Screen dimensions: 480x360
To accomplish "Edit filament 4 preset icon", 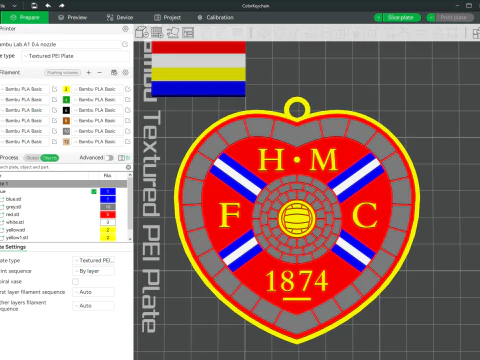I will tap(128, 99).
